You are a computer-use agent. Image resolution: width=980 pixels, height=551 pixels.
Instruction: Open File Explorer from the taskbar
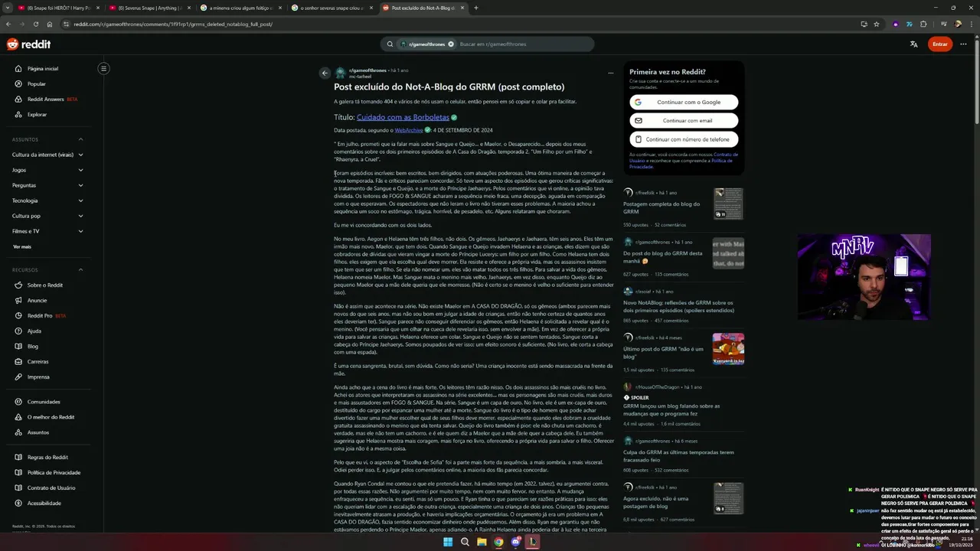(x=482, y=542)
